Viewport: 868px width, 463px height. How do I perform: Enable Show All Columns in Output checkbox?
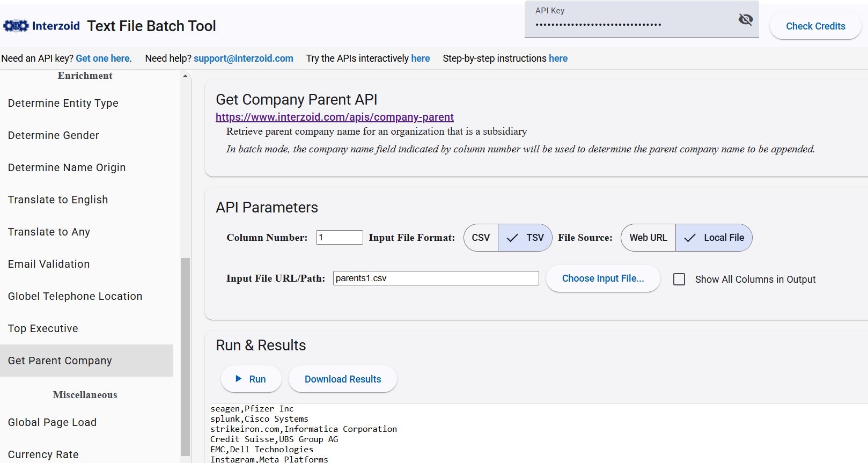(679, 280)
